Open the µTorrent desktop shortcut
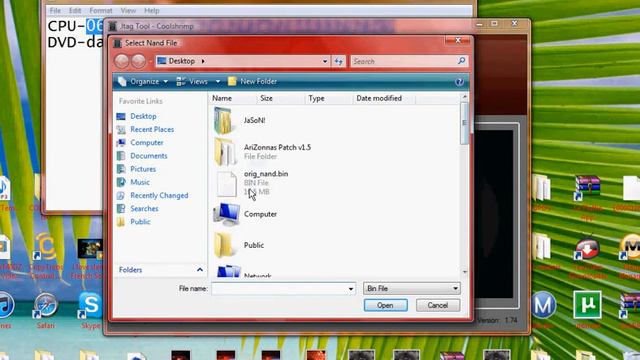640x360 pixels. [x=587, y=304]
